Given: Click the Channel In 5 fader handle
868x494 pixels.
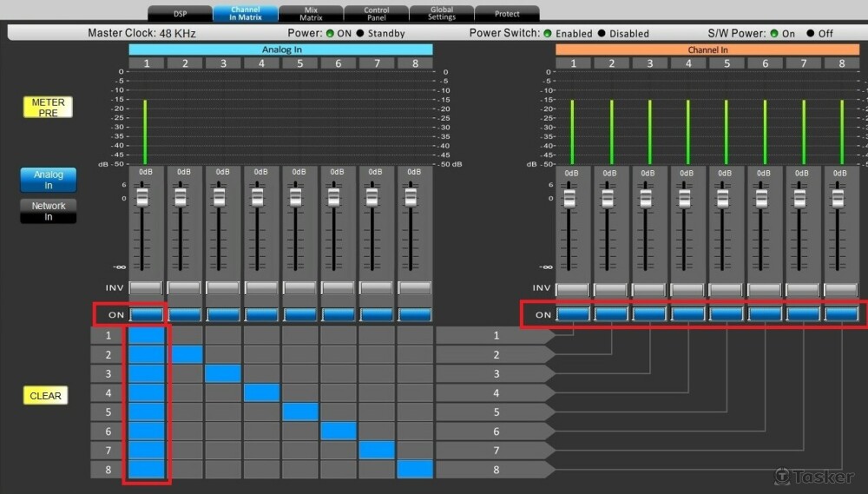Looking at the screenshot, I should pyautogui.click(x=725, y=198).
